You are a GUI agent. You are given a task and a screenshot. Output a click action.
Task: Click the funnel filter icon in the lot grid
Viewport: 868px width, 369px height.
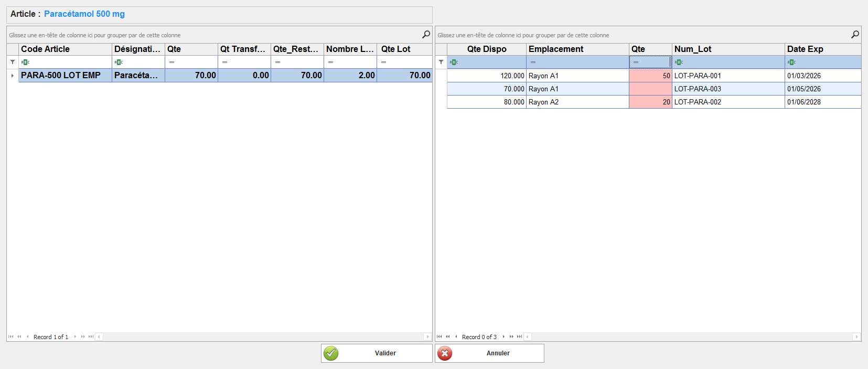pyautogui.click(x=441, y=62)
